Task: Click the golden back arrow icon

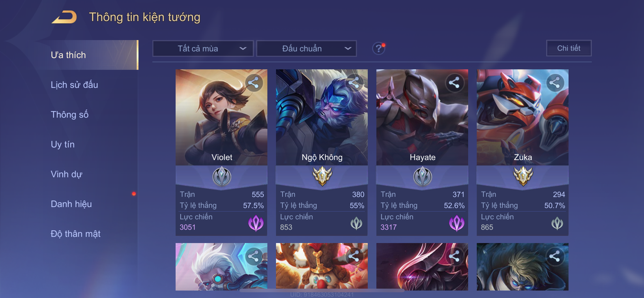Action: 64,17
